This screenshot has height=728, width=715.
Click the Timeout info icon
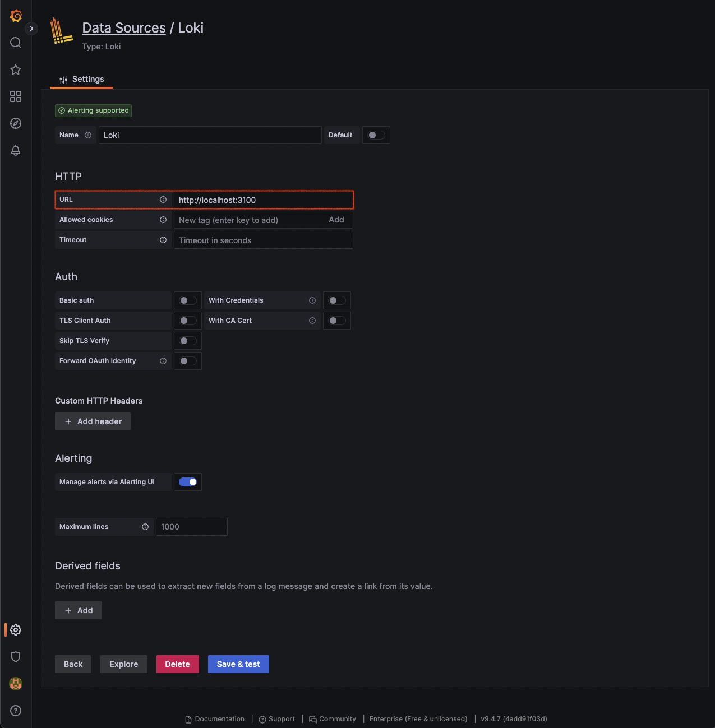pyautogui.click(x=163, y=240)
